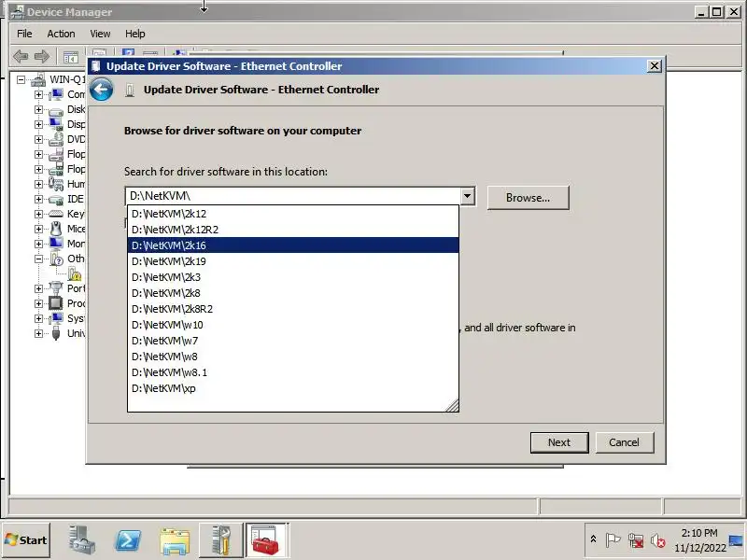This screenshot has height=560, width=747.
Task: Select D:\NetKVM\2k3 from list
Action: (293, 277)
